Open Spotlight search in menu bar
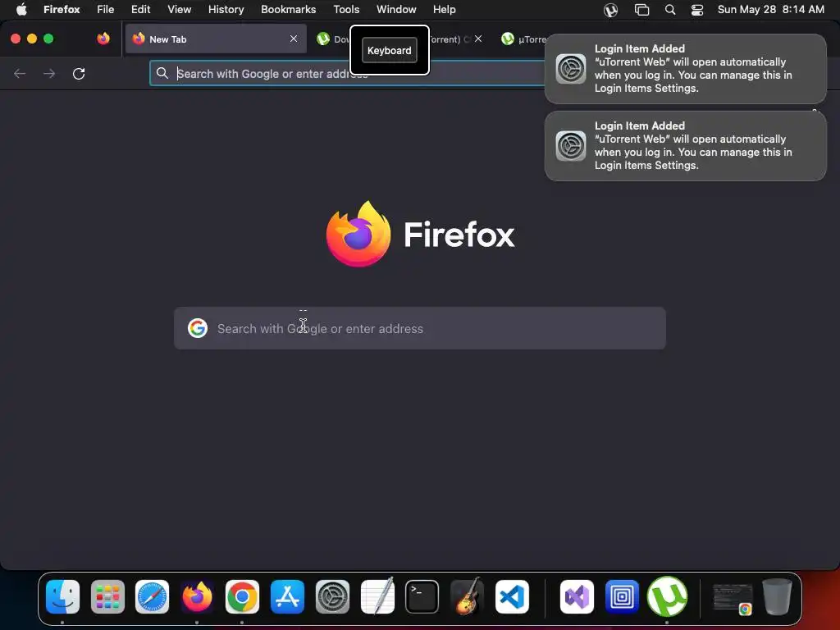Viewport: 840px width, 630px height. click(x=669, y=10)
